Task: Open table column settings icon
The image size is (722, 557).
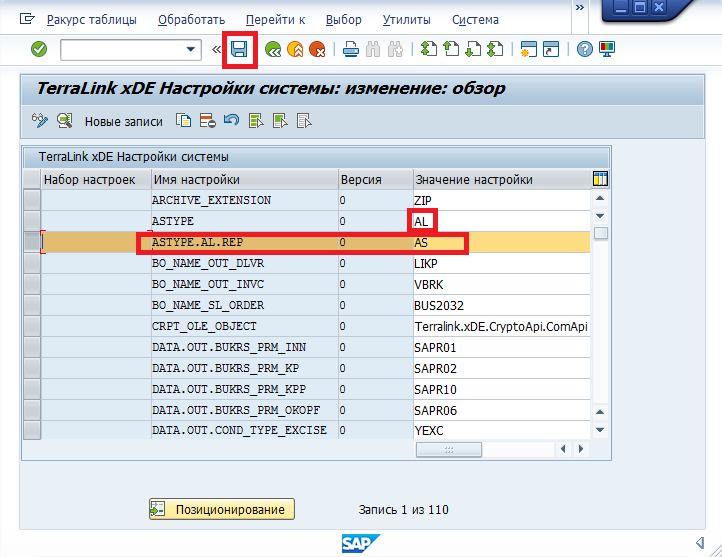Action: (x=600, y=179)
